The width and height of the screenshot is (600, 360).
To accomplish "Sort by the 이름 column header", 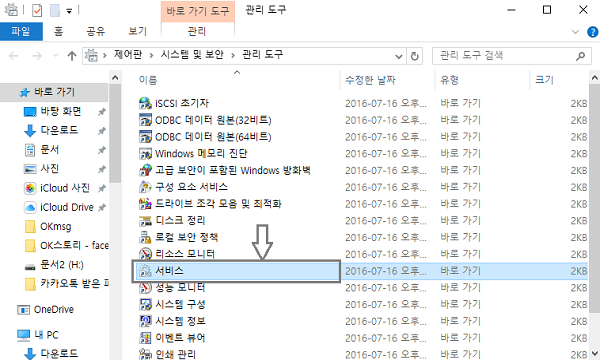I will click(x=148, y=80).
